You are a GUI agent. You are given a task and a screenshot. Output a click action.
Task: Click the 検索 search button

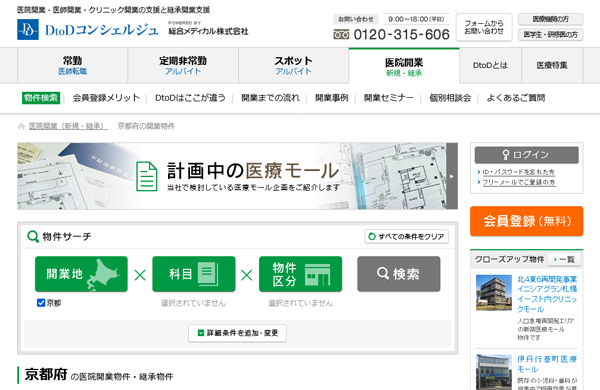(399, 274)
